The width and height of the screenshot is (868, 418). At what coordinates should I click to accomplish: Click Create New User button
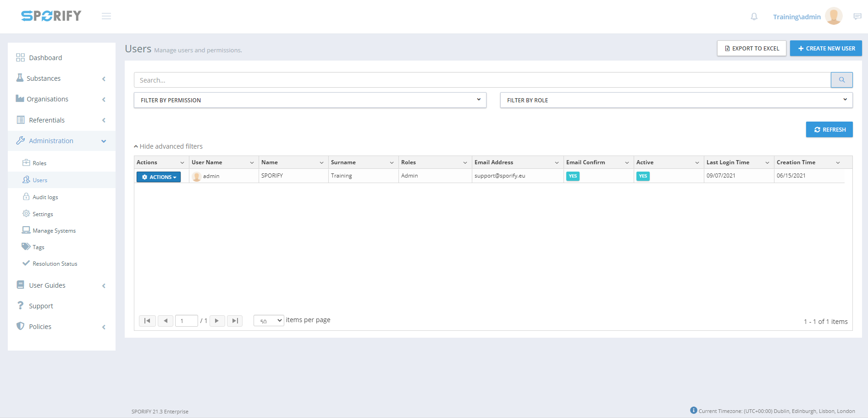click(x=826, y=49)
